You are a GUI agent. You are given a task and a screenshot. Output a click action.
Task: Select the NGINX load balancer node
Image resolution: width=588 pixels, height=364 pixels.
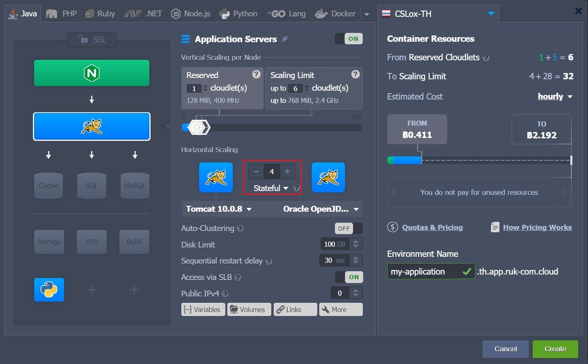[x=92, y=73]
